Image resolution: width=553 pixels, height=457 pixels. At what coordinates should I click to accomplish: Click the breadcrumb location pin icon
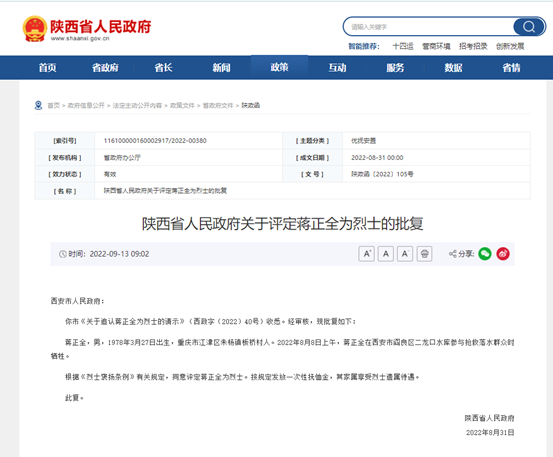[38, 105]
